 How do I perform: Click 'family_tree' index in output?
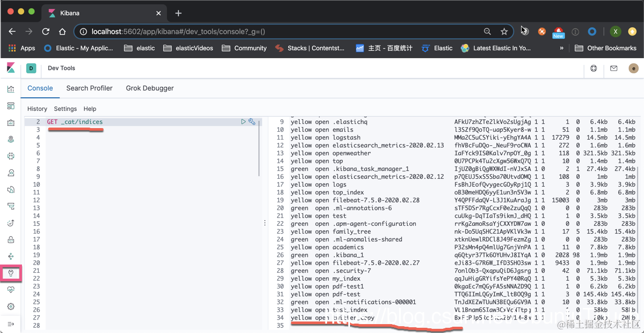(x=352, y=232)
